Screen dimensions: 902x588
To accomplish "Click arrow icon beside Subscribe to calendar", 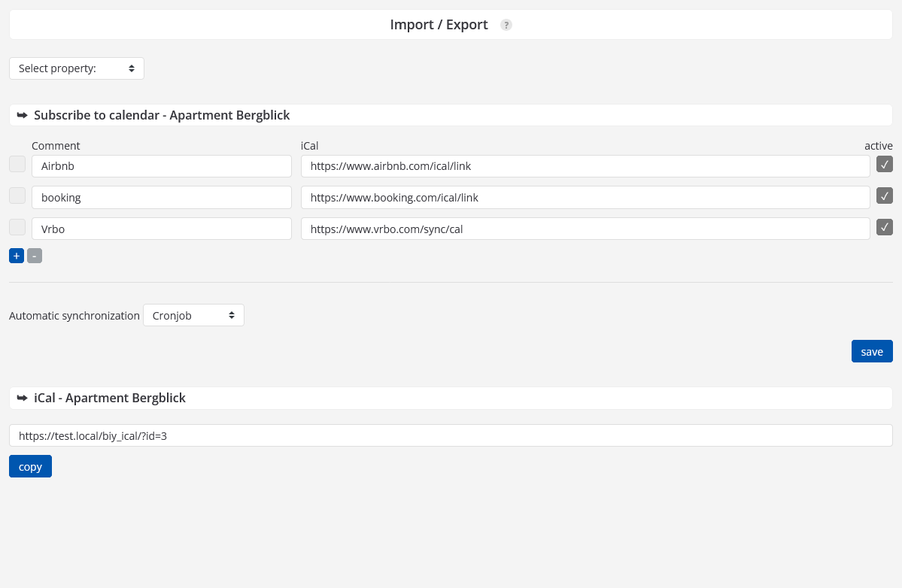I will coord(22,115).
